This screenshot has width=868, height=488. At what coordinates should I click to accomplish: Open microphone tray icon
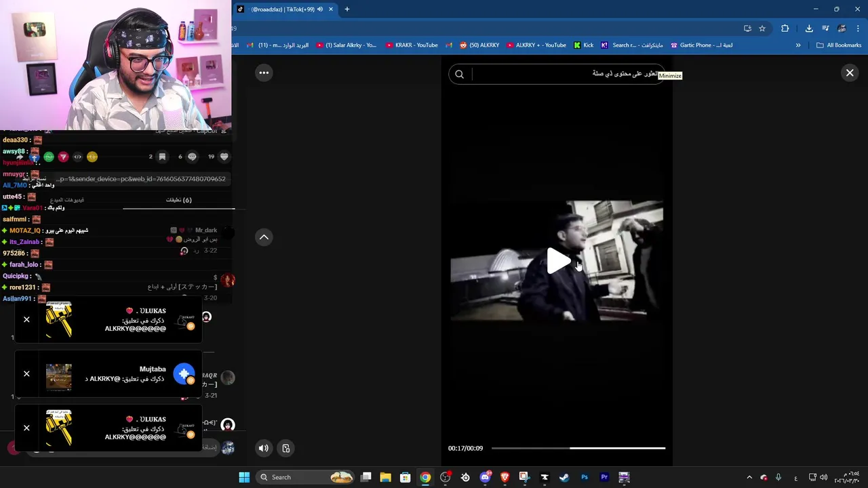click(778, 477)
